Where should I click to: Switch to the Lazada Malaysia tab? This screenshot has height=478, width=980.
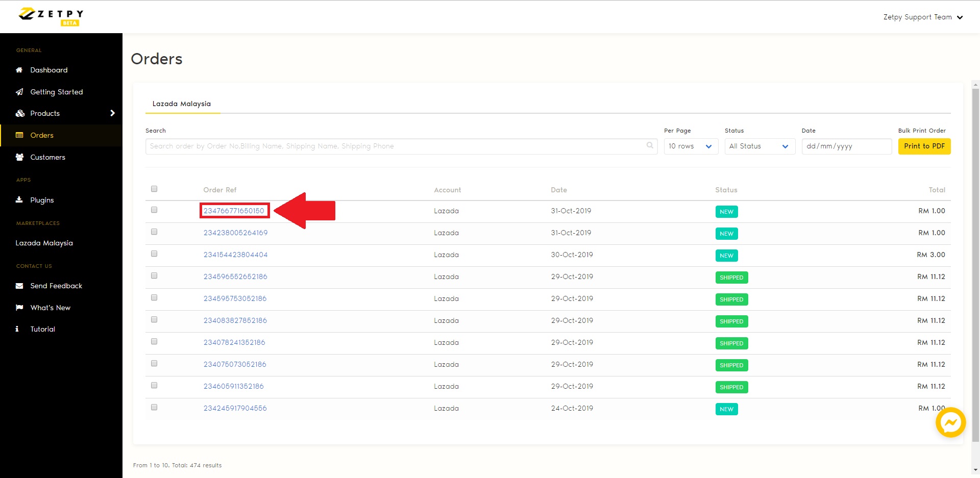coord(182,104)
